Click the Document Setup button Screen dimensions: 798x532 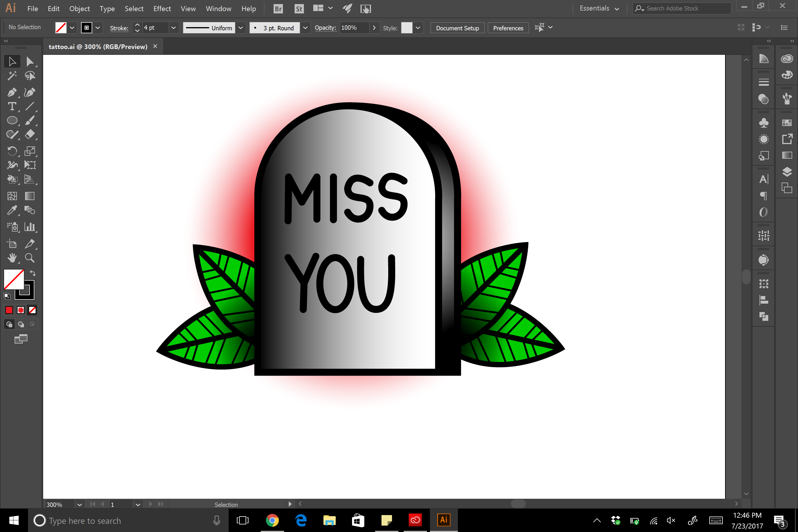[x=457, y=28]
